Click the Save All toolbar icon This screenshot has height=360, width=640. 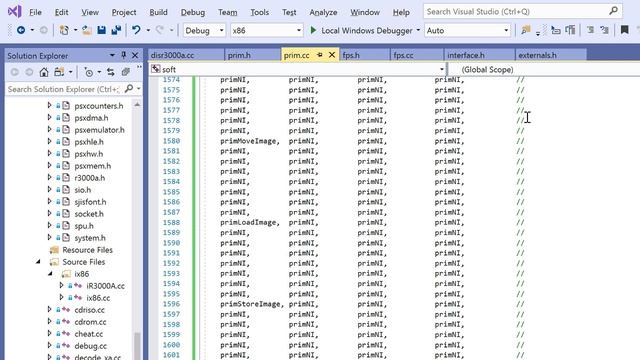(116, 30)
